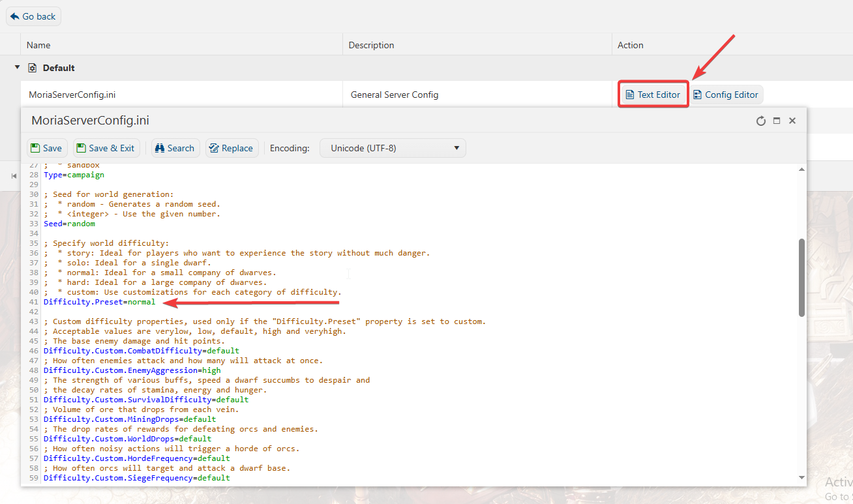Click the Difficulty.Custom.SiegeFrequency=default line

pyautogui.click(x=137, y=478)
